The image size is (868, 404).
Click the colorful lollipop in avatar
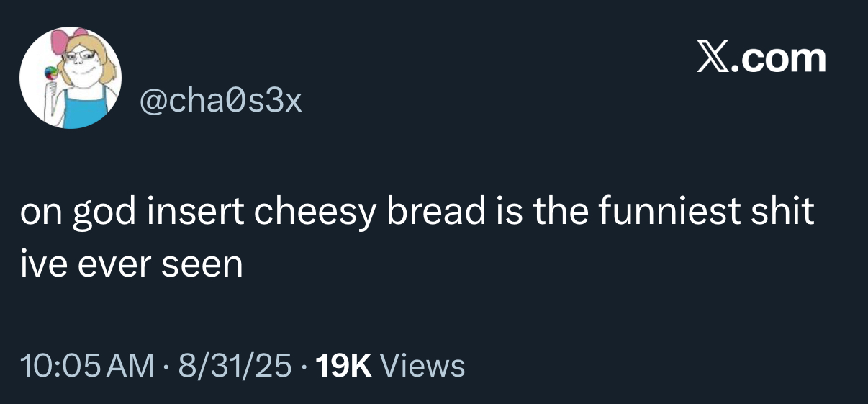tap(50, 73)
